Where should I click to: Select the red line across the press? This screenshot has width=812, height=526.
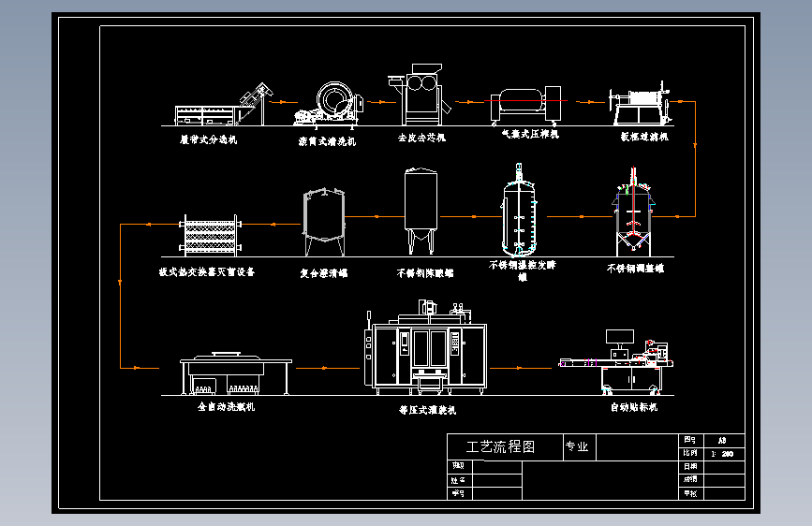(x=525, y=100)
